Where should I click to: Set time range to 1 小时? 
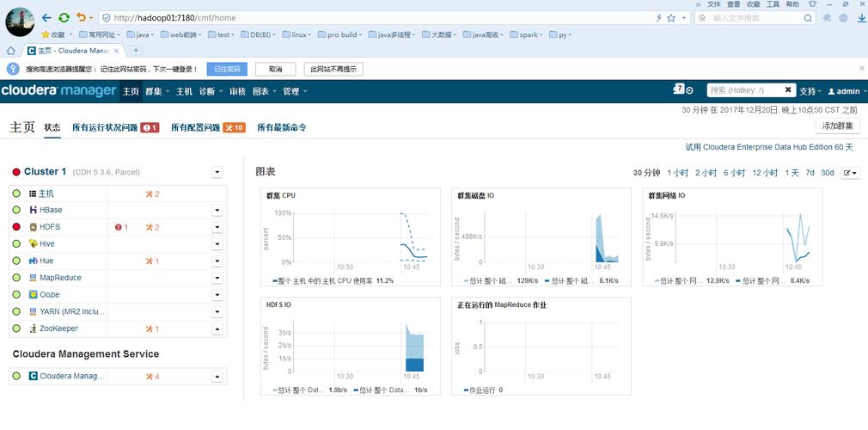pyautogui.click(x=677, y=173)
